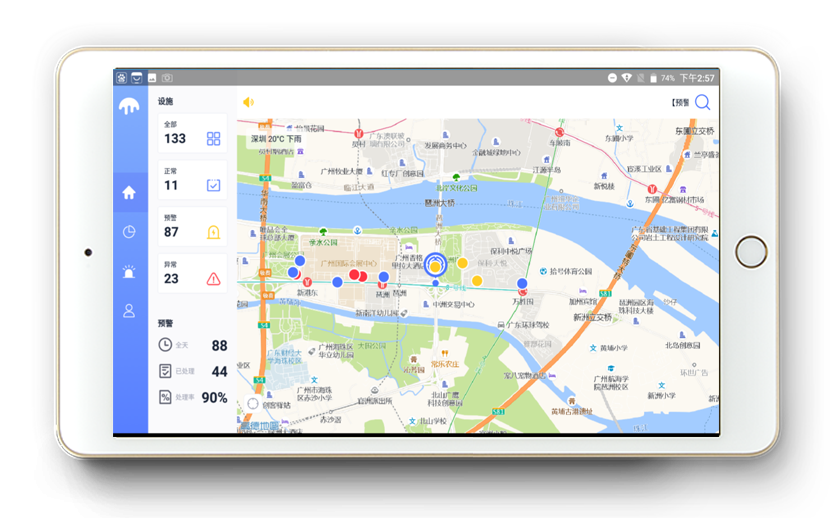Select the 正常 11 facilities card
The height and width of the screenshot is (518, 830).
click(x=192, y=180)
